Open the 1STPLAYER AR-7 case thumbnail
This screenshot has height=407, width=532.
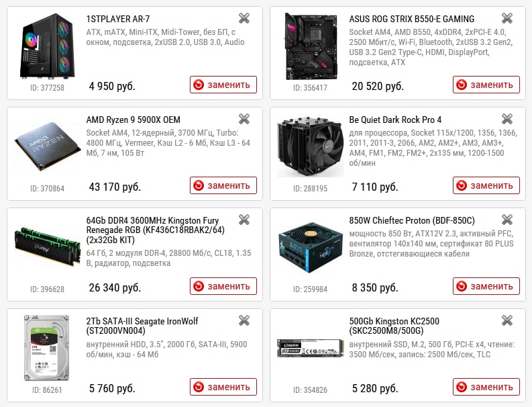click(47, 46)
